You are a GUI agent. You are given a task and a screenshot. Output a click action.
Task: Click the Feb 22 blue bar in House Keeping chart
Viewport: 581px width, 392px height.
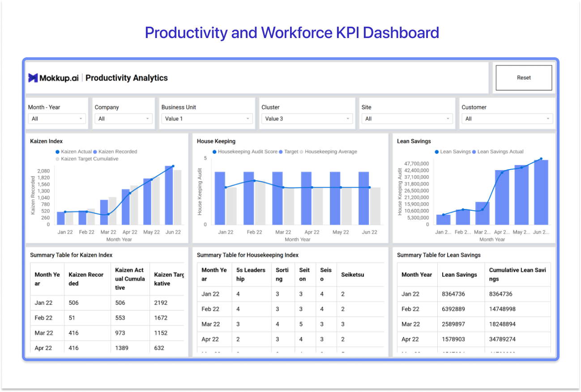249,198
